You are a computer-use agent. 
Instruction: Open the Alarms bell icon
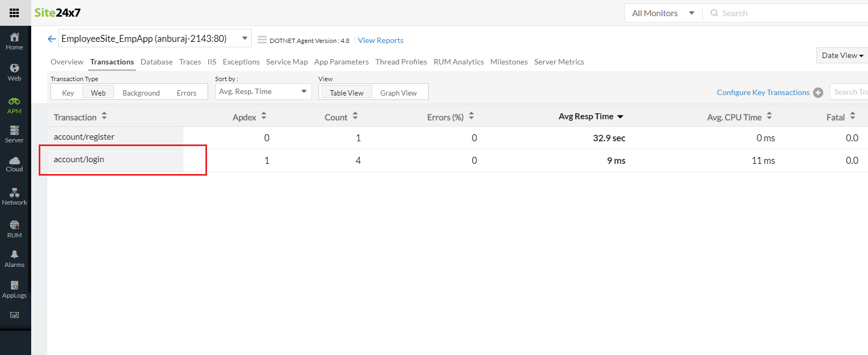(15, 258)
